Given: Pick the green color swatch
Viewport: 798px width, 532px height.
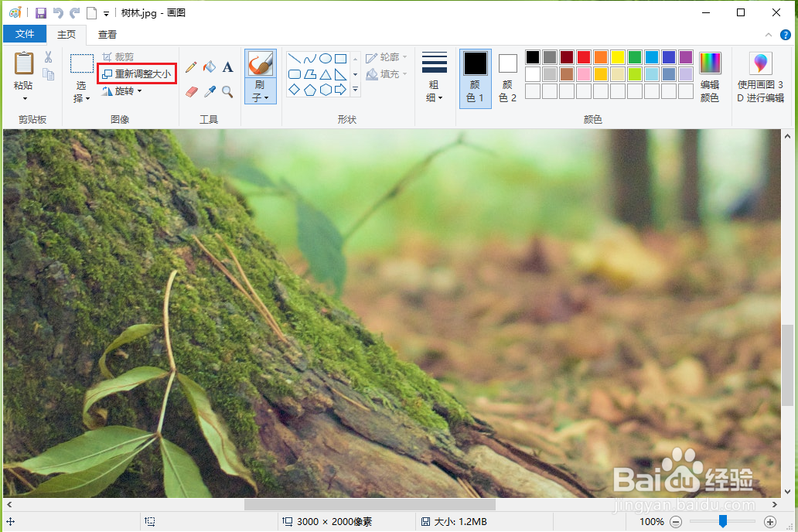Looking at the screenshot, I should pyautogui.click(x=635, y=57).
